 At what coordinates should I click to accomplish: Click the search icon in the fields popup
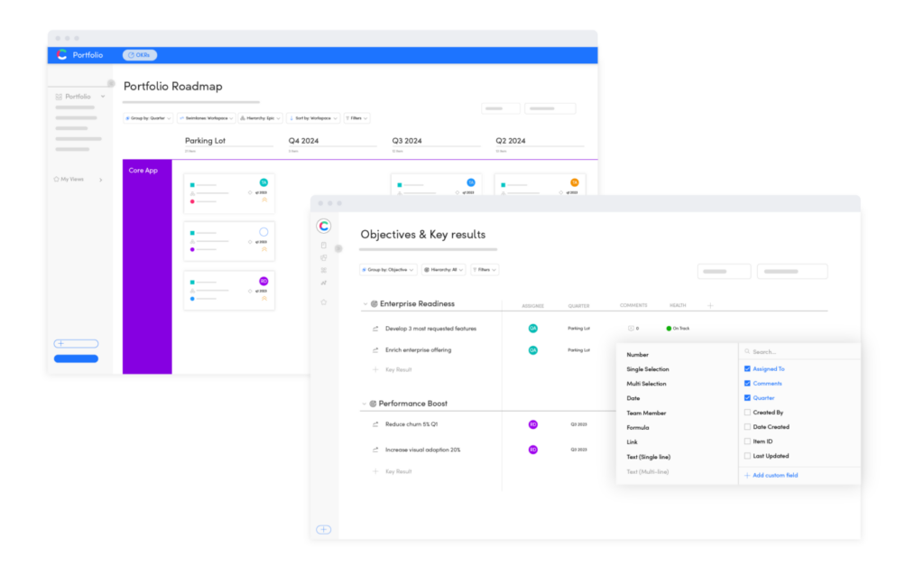(x=746, y=351)
